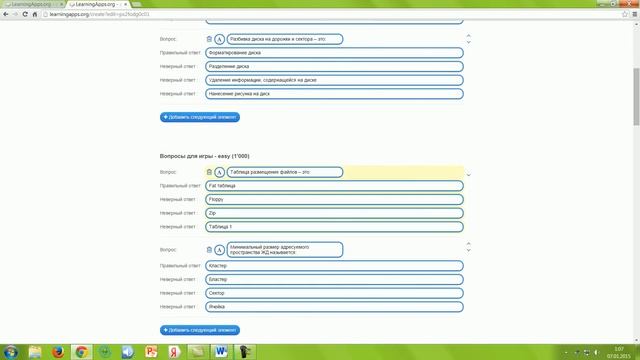Launch Firefox from the taskbar

point(58,352)
